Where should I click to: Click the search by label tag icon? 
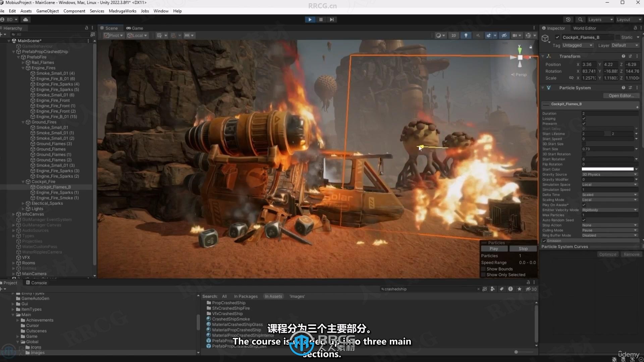pos(501,289)
